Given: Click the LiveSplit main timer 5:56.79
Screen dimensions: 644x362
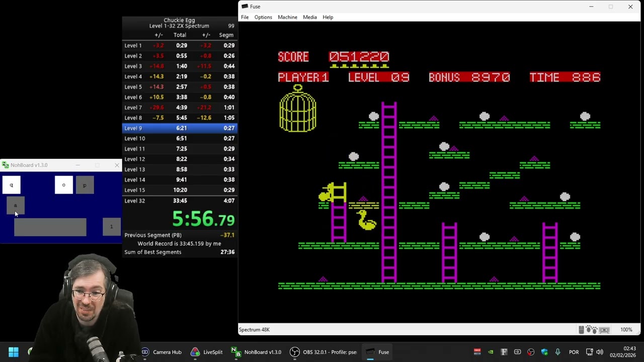Looking at the screenshot, I should [203, 219].
